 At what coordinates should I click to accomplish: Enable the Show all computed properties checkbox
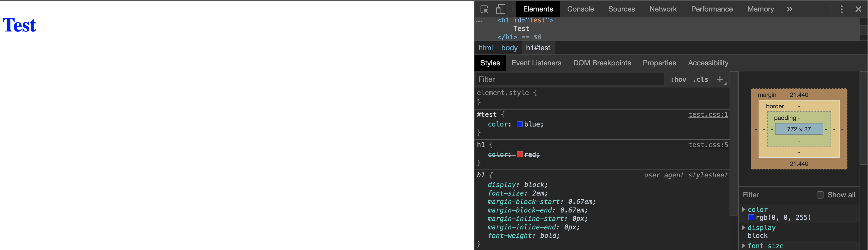[x=820, y=195]
